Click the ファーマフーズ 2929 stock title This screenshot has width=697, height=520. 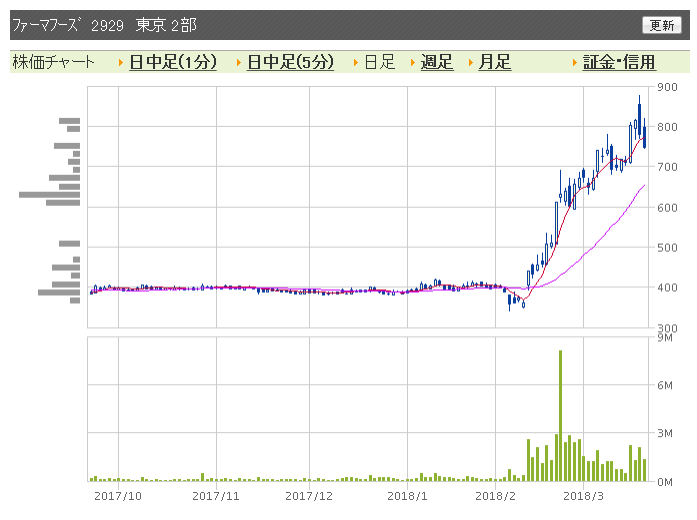68,25
